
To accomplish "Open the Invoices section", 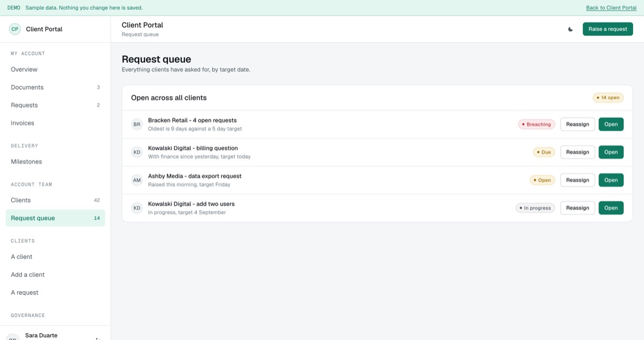I will (55, 123).
